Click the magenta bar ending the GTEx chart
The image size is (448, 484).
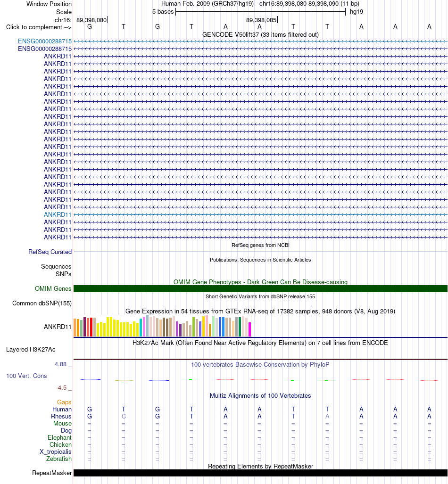click(249, 329)
